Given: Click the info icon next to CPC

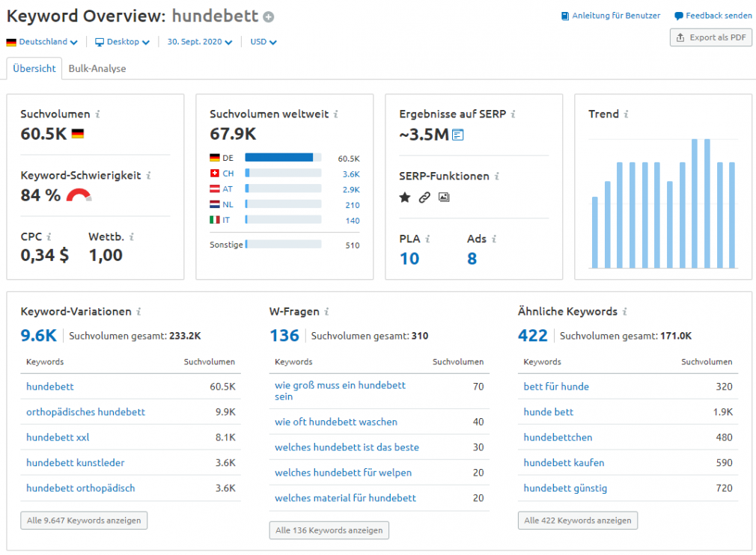Looking at the screenshot, I should pos(49,236).
